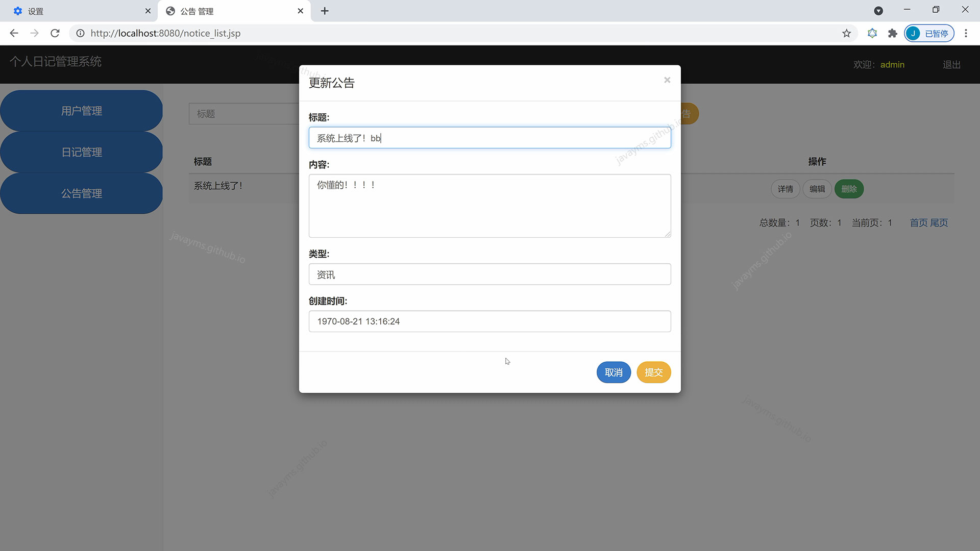Bookmark page with the star icon
This screenshot has height=551, width=980.
(846, 33)
